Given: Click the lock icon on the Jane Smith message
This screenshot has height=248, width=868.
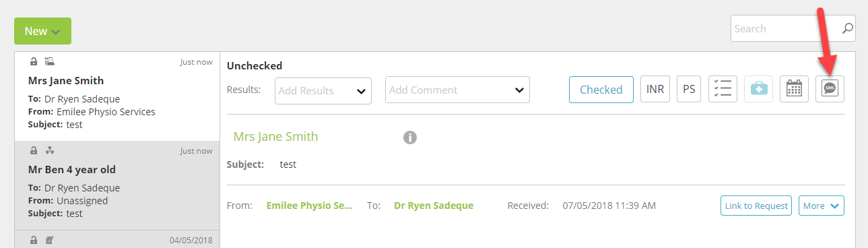Looking at the screenshot, I should [x=34, y=62].
